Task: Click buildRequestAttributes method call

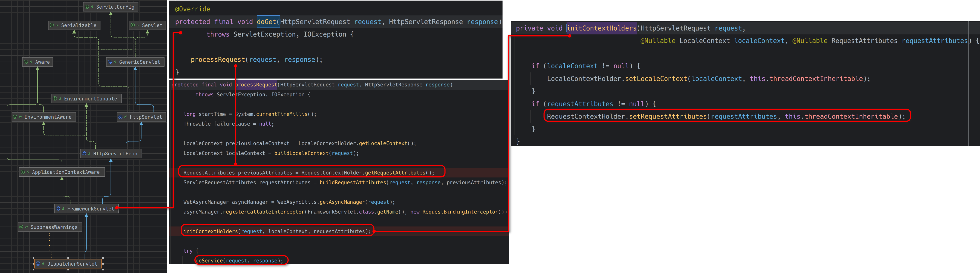Action: click(x=353, y=182)
